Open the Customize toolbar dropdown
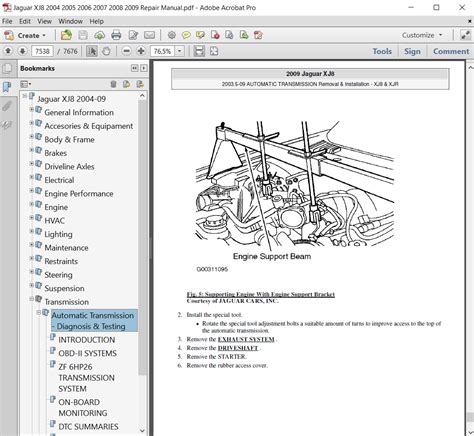Image resolution: width=474 pixels, height=436 pixels. coord(422,35)
